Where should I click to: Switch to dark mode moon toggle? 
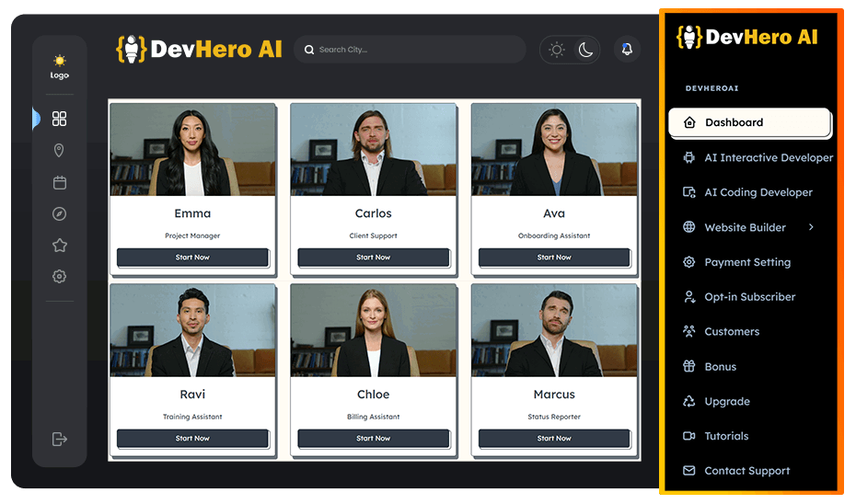[x=585, y=50]
